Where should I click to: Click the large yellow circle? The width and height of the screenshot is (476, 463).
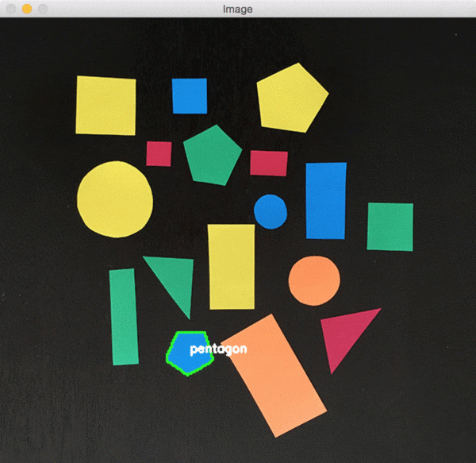(115, 199)
